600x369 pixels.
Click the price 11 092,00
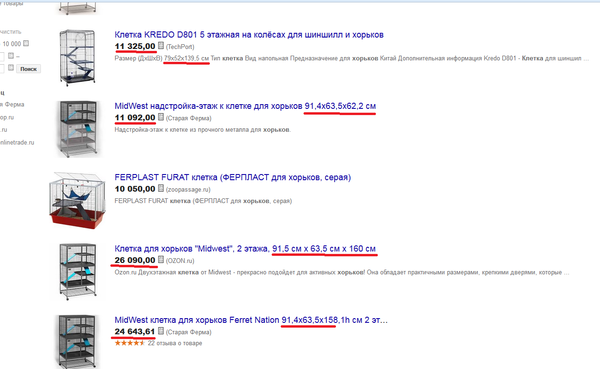click(x=135, y=118)
